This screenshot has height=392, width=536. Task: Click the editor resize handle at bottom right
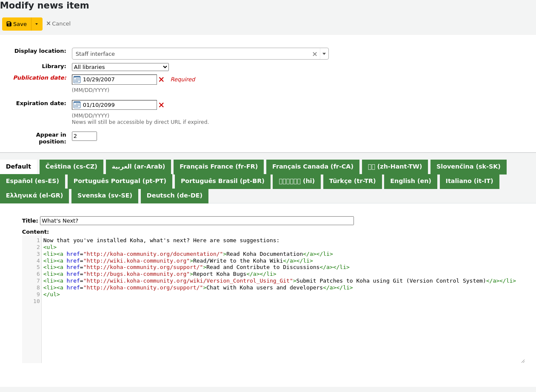point(523,361)
